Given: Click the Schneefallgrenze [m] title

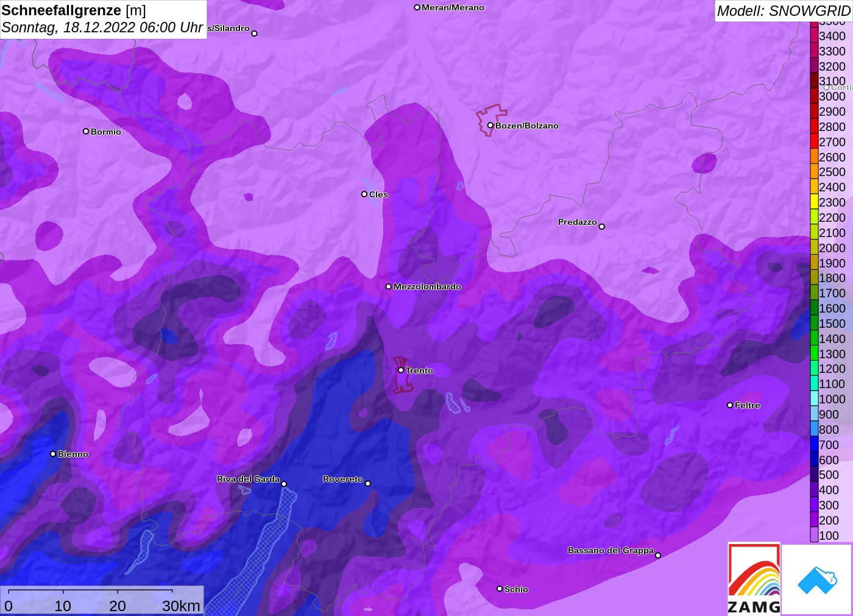Looking at the screenshot, I should click(74, 10).
